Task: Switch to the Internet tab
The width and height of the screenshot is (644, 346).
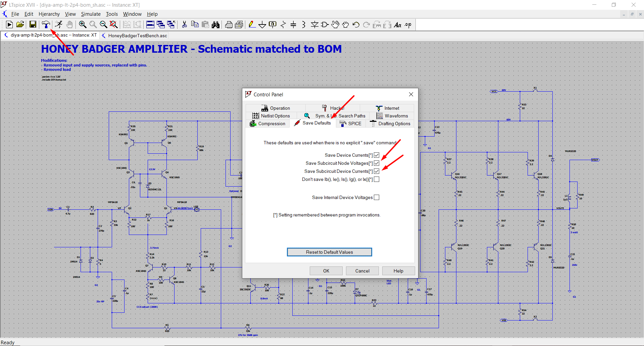Action: pos(387,108)
